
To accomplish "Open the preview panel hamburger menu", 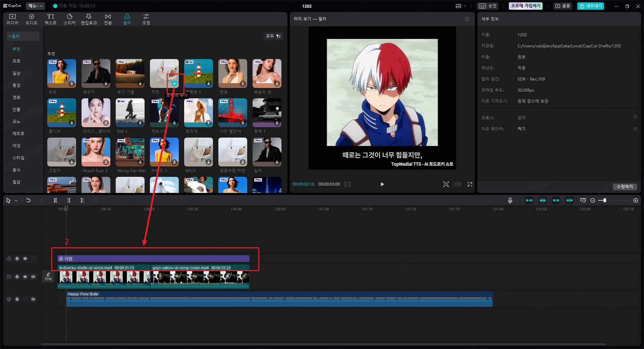I will 467,19.
